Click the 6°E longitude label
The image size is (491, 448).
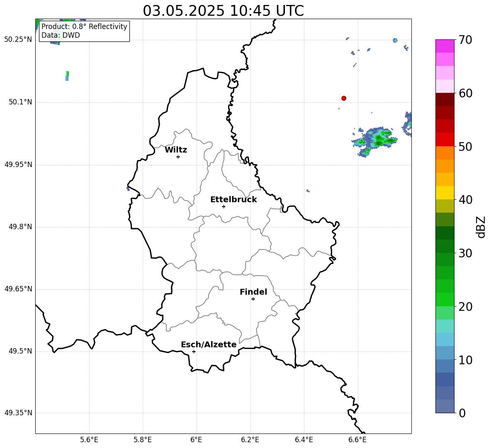[x=196, y=440]
